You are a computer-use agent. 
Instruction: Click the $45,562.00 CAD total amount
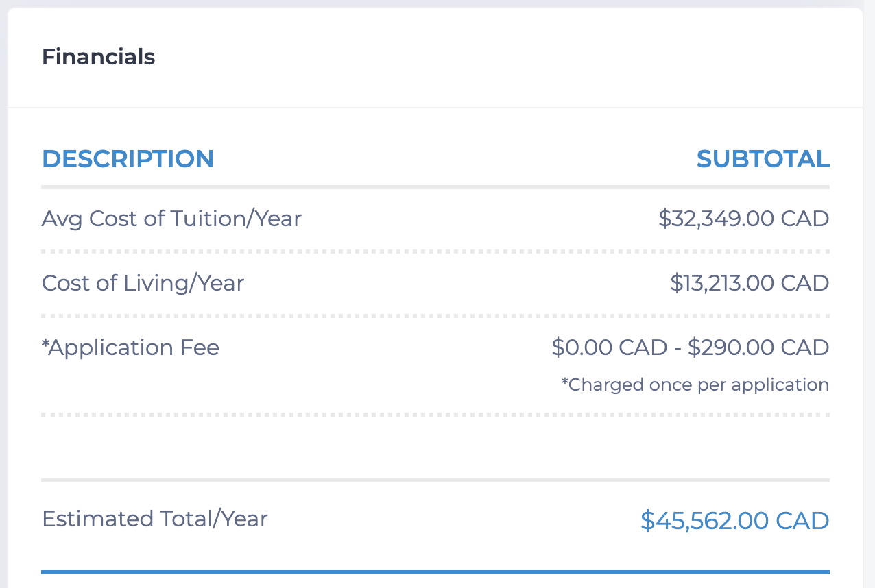click(735, 521)
